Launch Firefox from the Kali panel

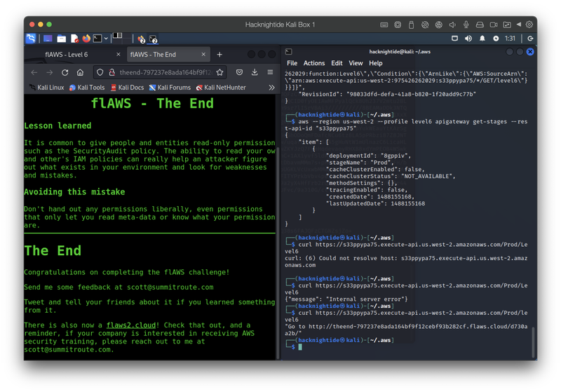pos(86,39)
